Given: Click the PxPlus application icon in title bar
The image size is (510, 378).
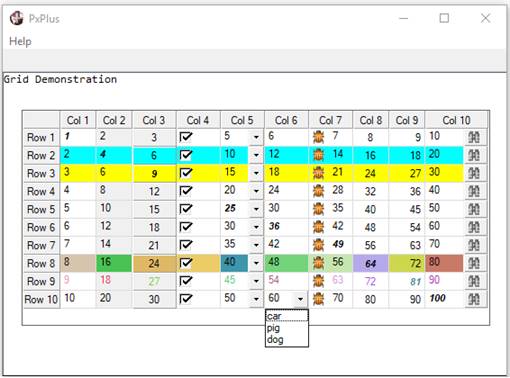Looking at the screenshot, I should coord(17,18).
